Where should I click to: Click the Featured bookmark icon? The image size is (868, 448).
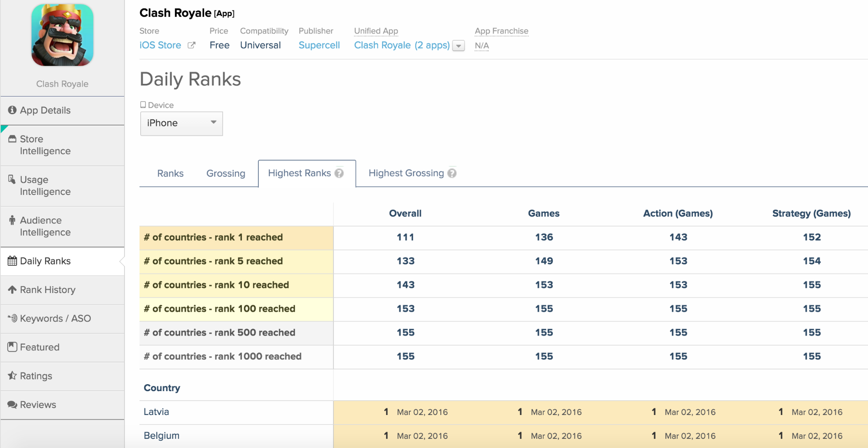click(12, 347)
